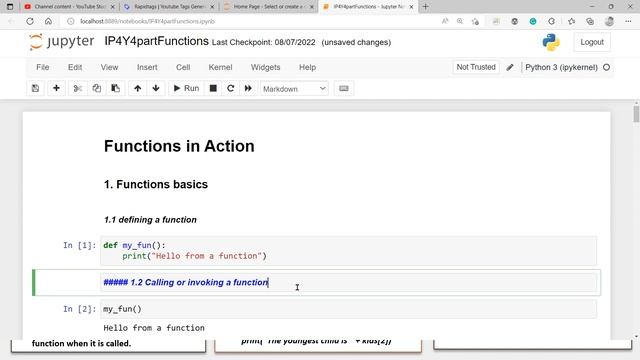Click the 1. Functions basics heading
The image size is (640, 360).
pos(156,184)
